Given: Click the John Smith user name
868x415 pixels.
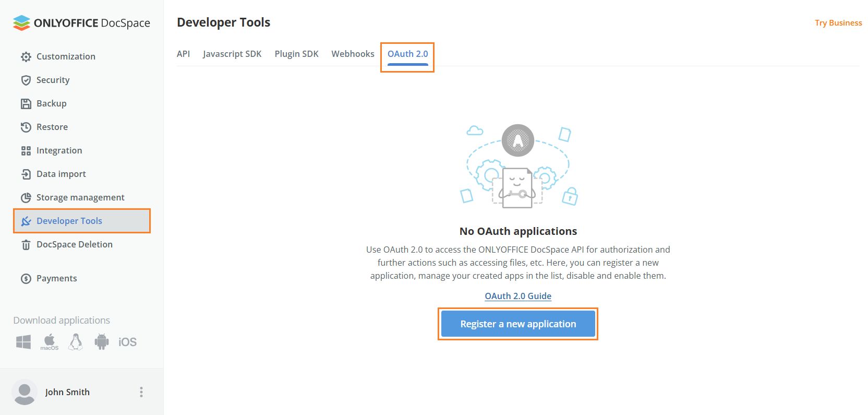Looking at the screenshot, I should click(x=67, y=392).
